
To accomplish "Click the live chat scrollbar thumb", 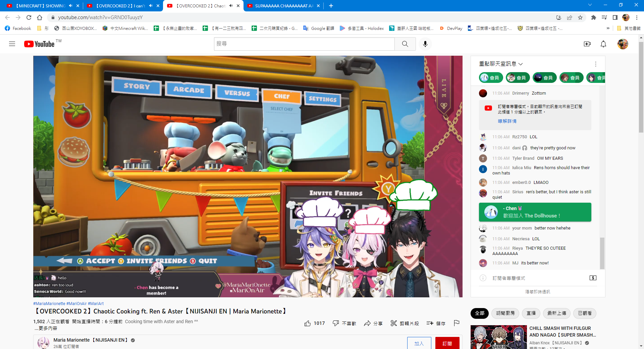I will click(602, 253).
